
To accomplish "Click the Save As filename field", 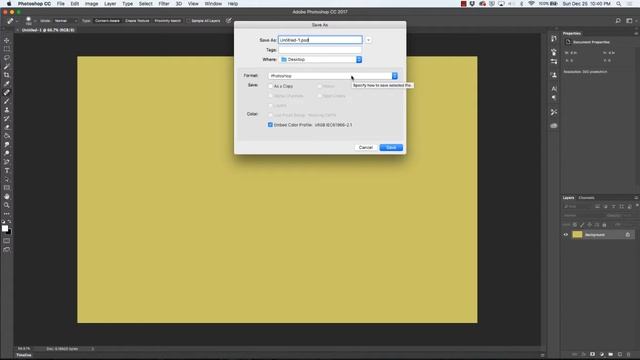I will pyautogui.click(x=320, y=40).
